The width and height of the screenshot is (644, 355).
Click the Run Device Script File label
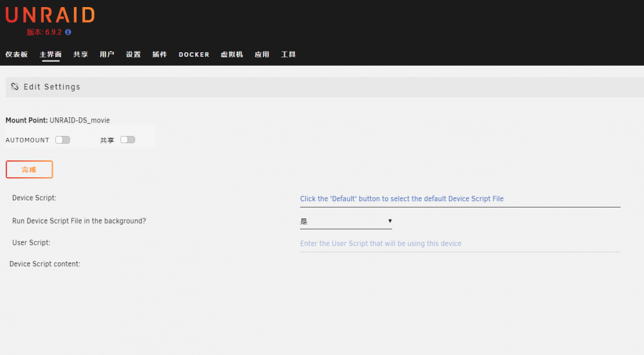(x=79, y=220)
